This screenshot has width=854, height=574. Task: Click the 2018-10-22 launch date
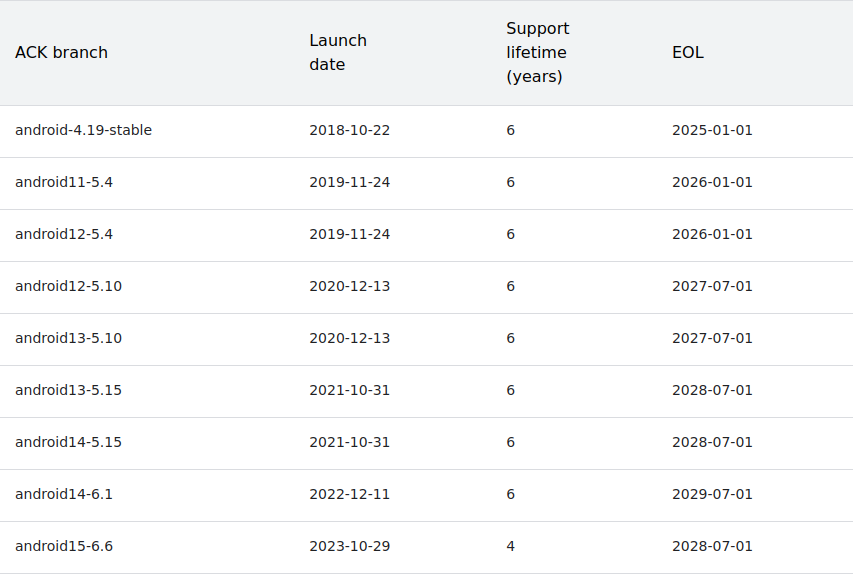[349, 130]
